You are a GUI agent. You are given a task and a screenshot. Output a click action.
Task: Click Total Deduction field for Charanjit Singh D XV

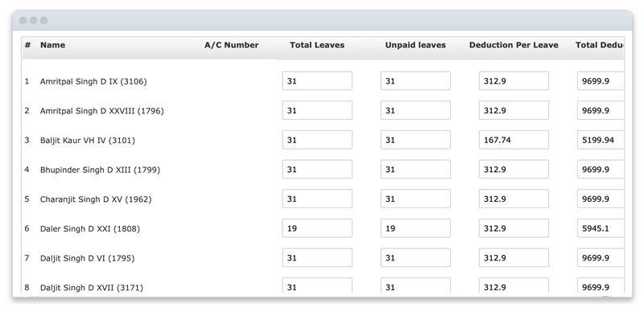click(x=601, y=199)
